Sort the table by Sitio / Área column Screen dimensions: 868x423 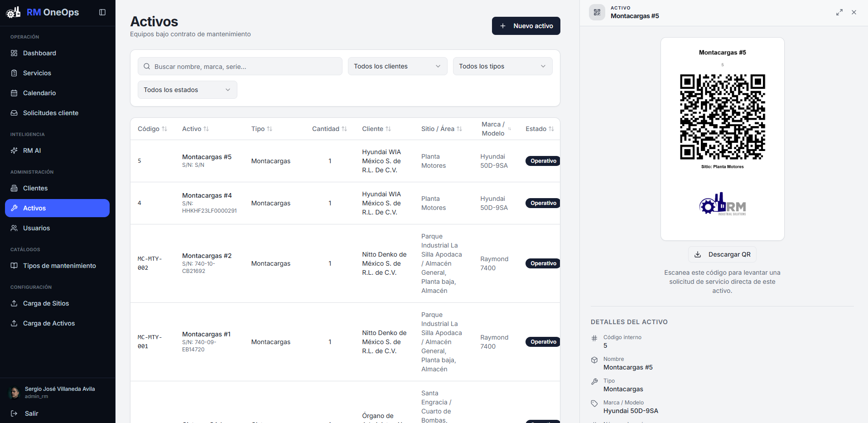point(442,129)
